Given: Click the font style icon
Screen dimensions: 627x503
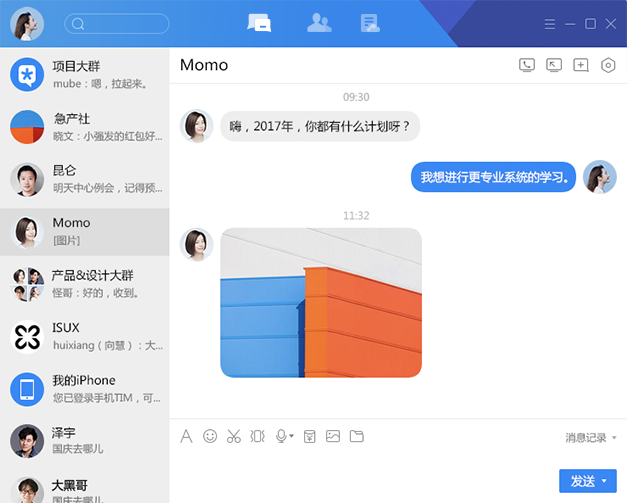Looking at the screenshot, I should [x=186, y=436].
